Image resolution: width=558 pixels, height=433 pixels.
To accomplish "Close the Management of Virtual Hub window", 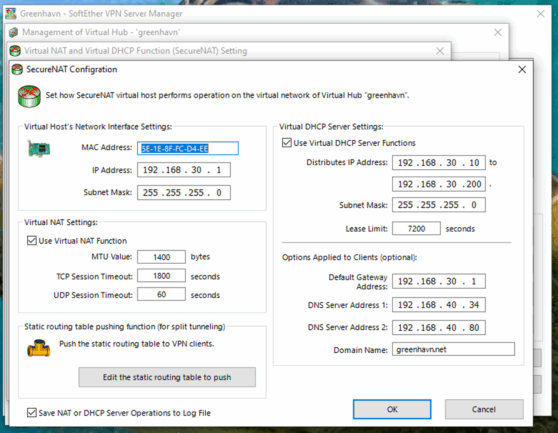I will [498, 32].
